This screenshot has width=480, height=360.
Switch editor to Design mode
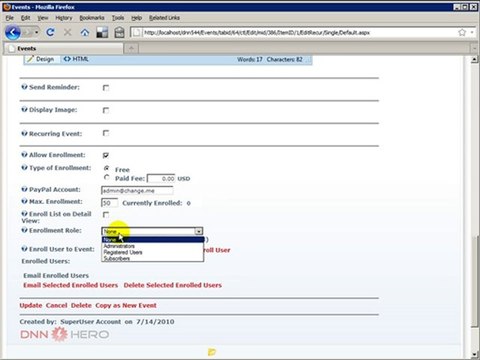click(x=41, y=59)
